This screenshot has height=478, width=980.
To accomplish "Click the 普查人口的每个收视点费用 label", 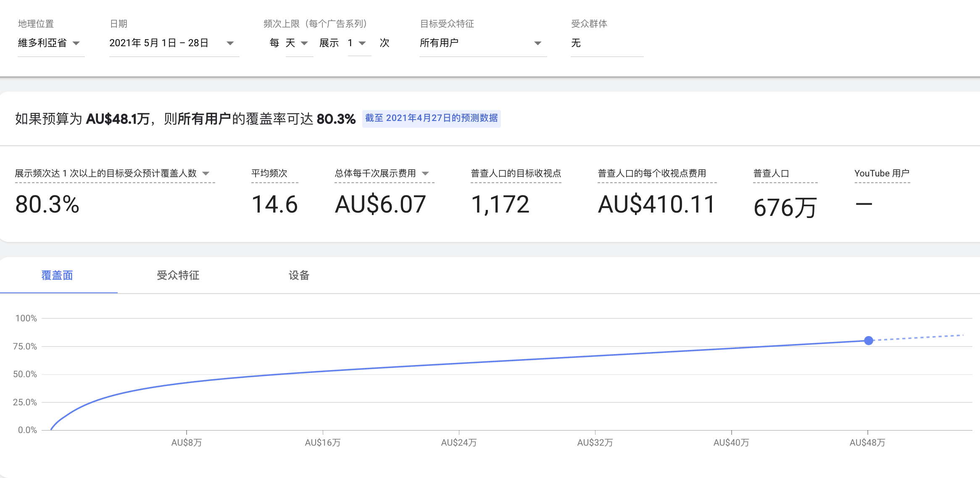I will click(652, 173).
